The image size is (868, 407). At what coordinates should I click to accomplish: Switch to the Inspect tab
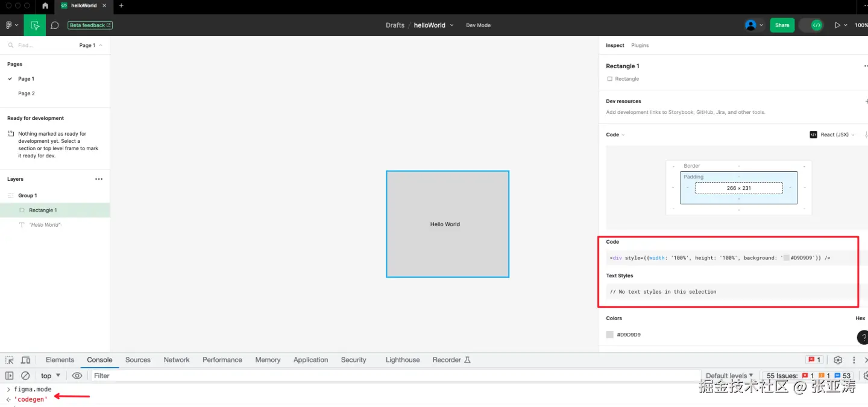[x=615, y=45]
